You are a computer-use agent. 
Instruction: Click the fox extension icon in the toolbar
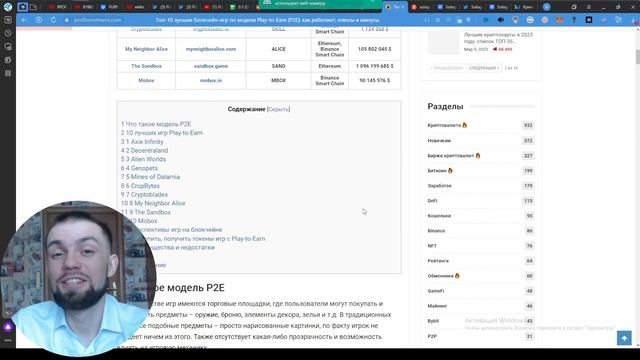560,20
